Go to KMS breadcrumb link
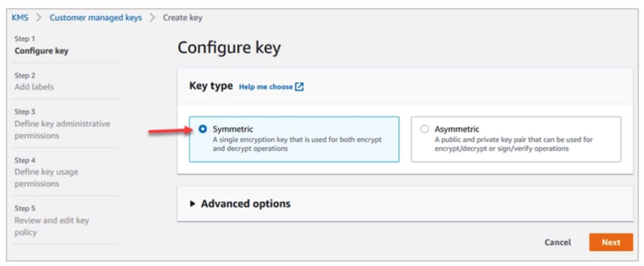644x266 pixels. [20, 18]
